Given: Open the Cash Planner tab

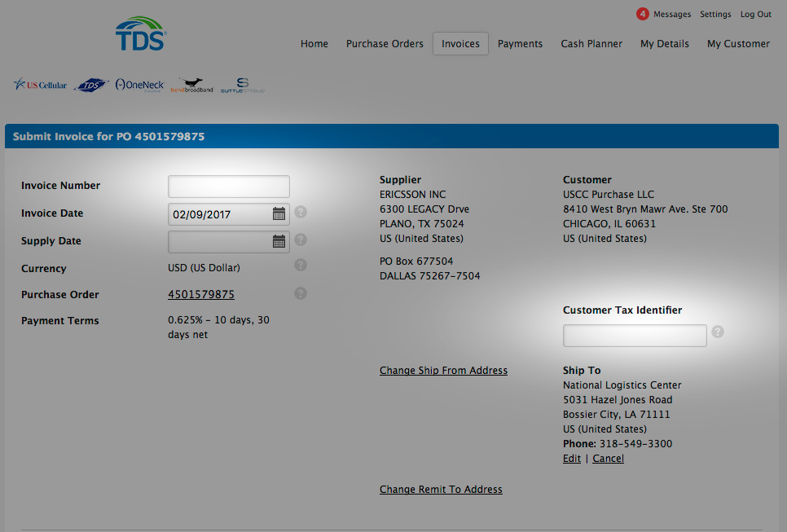Looking at the screenshot, I should [x=591, y=44].
